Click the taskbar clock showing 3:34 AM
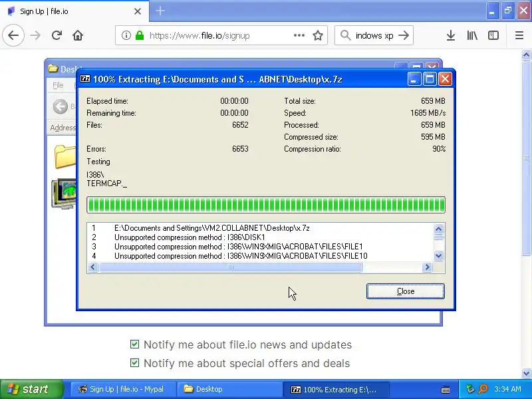532x399 pixels. [507, 389]
